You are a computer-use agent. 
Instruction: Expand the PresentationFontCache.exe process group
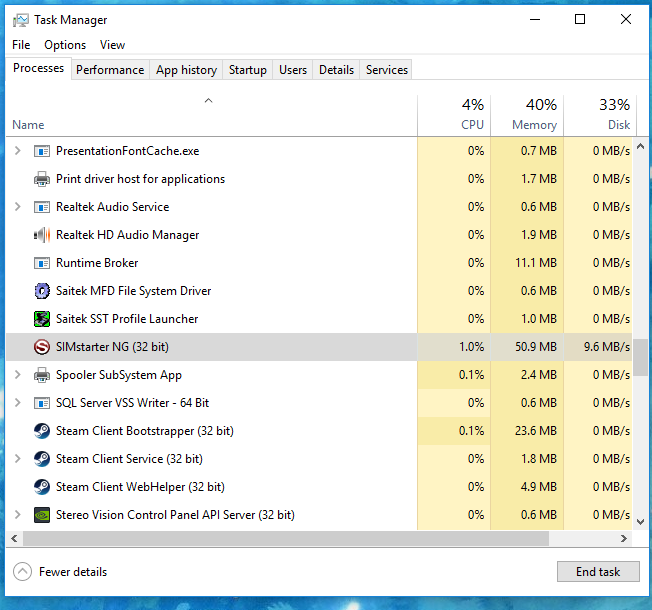pos(17,151)
